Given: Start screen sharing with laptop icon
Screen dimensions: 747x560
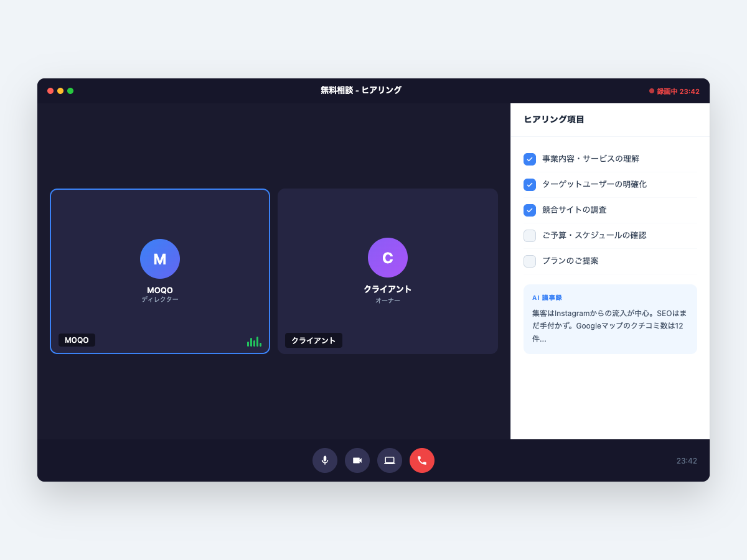Looking at the screenshot, I should [x=390, y=460].
